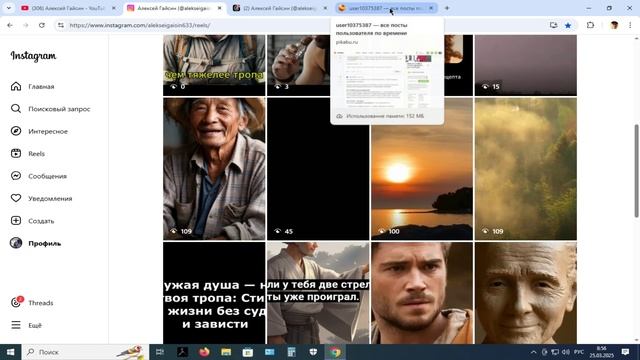Open the Chrome profile avatar
The height and width of the screenshot is (360, 640).
coord(614,25)
